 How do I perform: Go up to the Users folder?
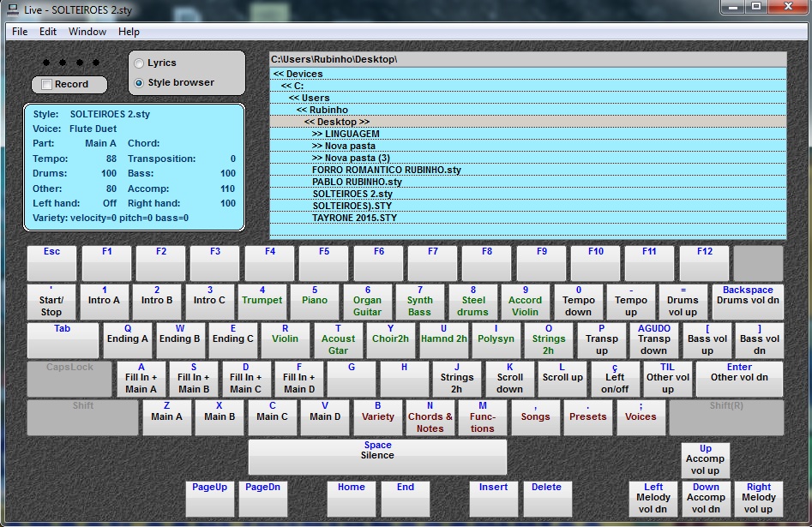click(527, 98)
